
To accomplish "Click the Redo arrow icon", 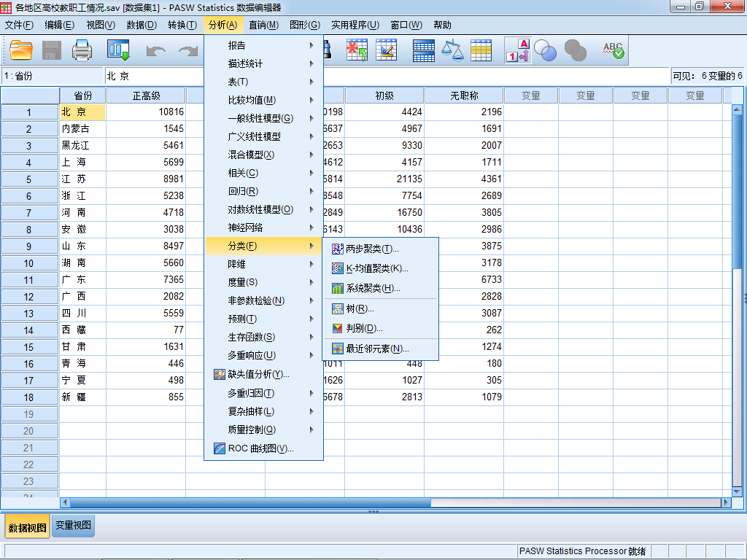I will pos(188,50).
